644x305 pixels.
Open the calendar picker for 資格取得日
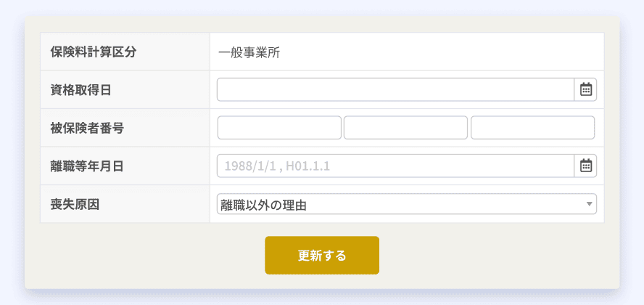click(x=585, y=89)
